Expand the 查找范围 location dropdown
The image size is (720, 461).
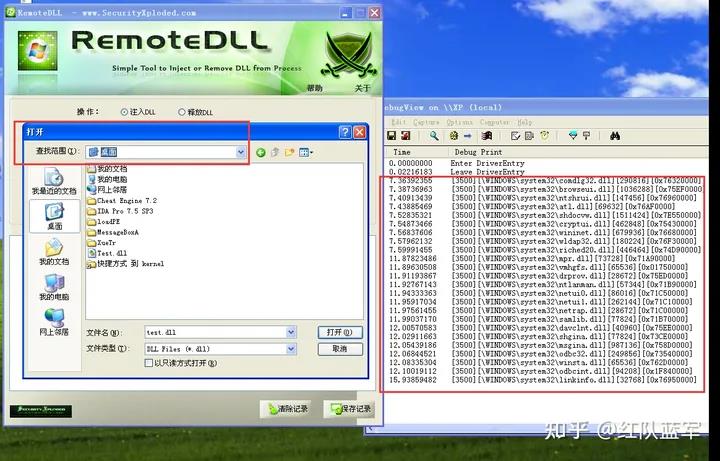[241, 152]
